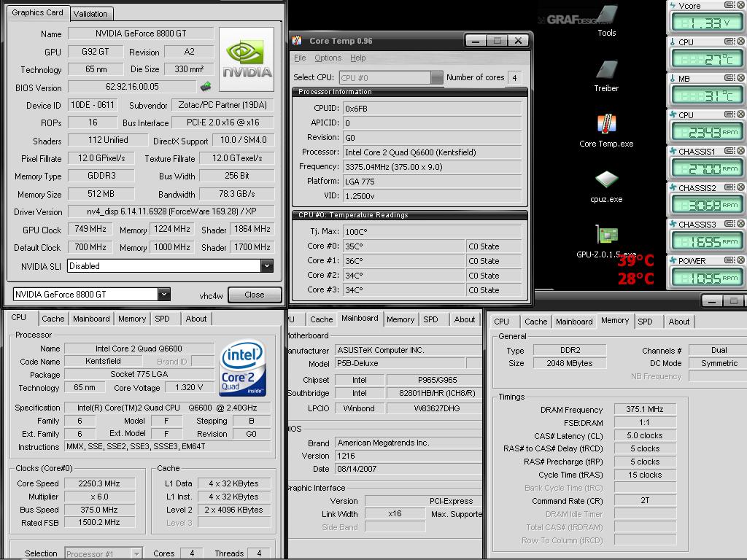This screenshot has width=747, height=560.
Task: Open settings icon on the POWER fan gadget
Action: (729, 260)
